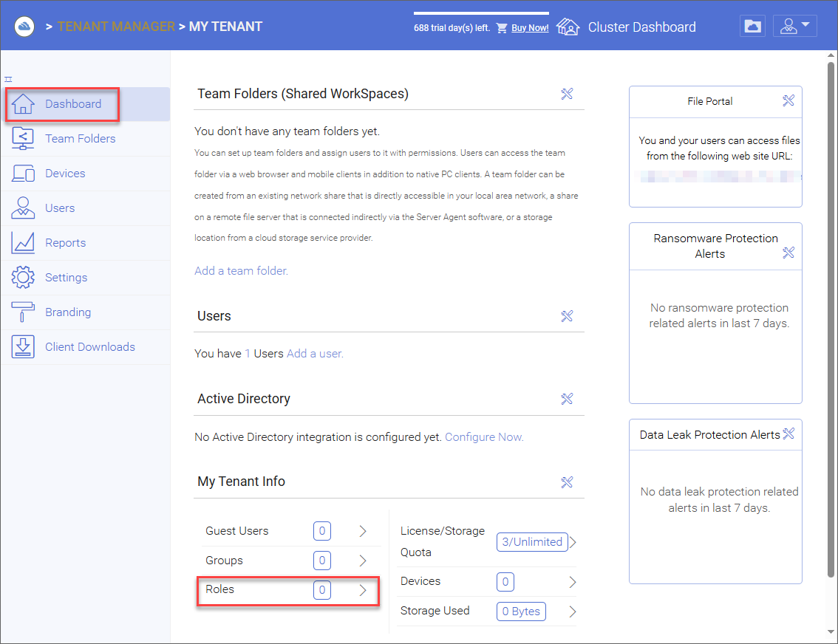The height and width of the screenshot is (644, 838).
Task: Collapse the sidebar with the toggle icon
Action: click(9, 79)
